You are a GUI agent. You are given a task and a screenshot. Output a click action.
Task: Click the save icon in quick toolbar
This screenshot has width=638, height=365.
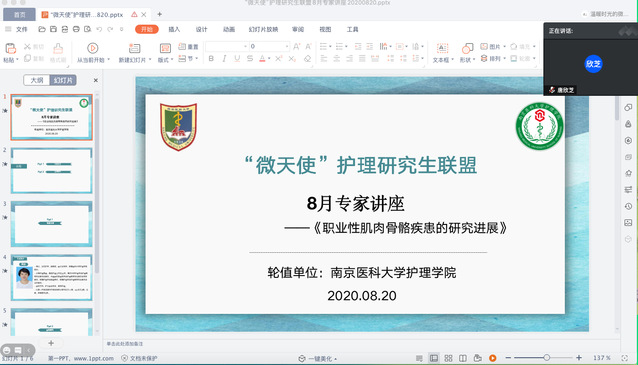point(53,29)
